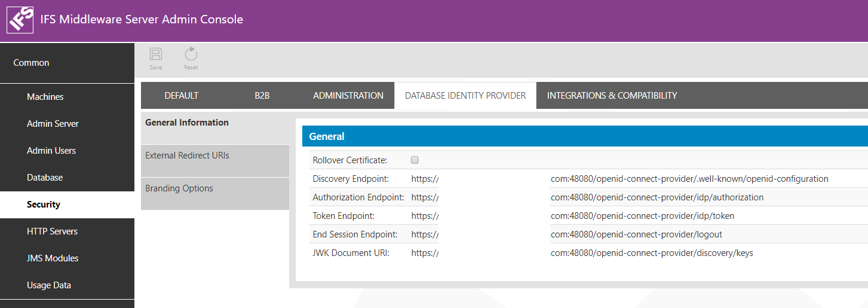This screenshot has height=308, width=868.
Task: Open Machines in the sidebar
Action: pos(45,97)
